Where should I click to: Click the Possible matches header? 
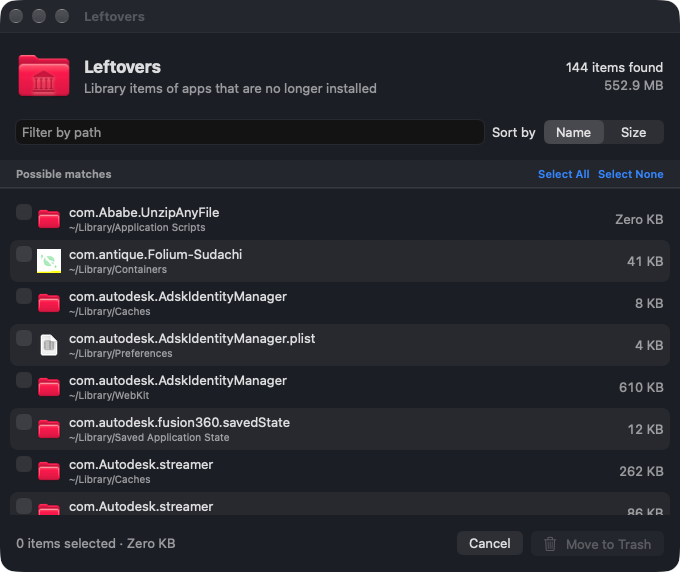click(64, 174)
